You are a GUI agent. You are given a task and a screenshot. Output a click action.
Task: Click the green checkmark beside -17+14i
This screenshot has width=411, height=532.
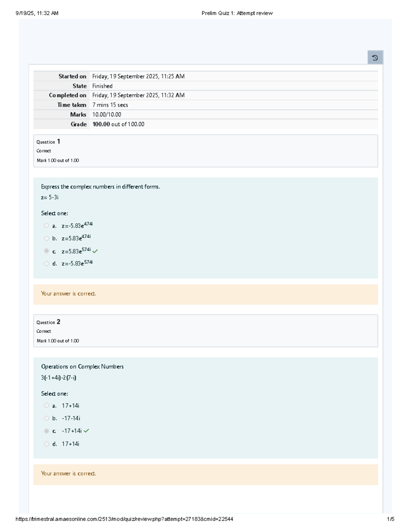[86, 431]
